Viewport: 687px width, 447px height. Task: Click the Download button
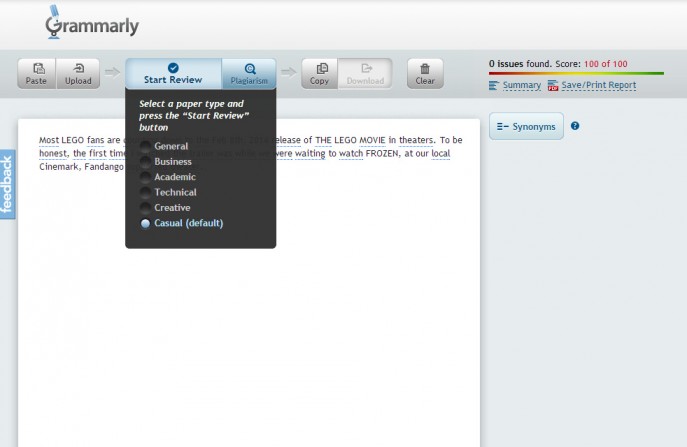[365, 74]
